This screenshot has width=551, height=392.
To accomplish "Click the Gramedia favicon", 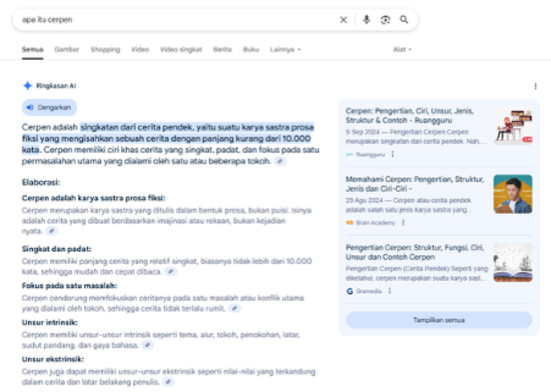I will click(349, 291).
